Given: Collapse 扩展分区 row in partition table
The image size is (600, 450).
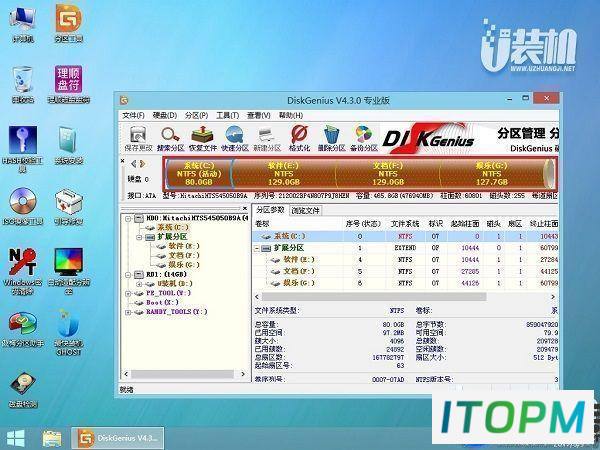Looking at the screenshot, I should pyautogui.click(x=257, y=249).
